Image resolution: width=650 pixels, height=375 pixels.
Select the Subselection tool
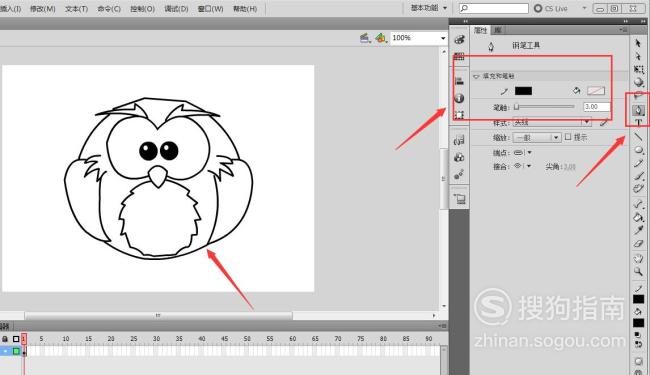point(638,56)
